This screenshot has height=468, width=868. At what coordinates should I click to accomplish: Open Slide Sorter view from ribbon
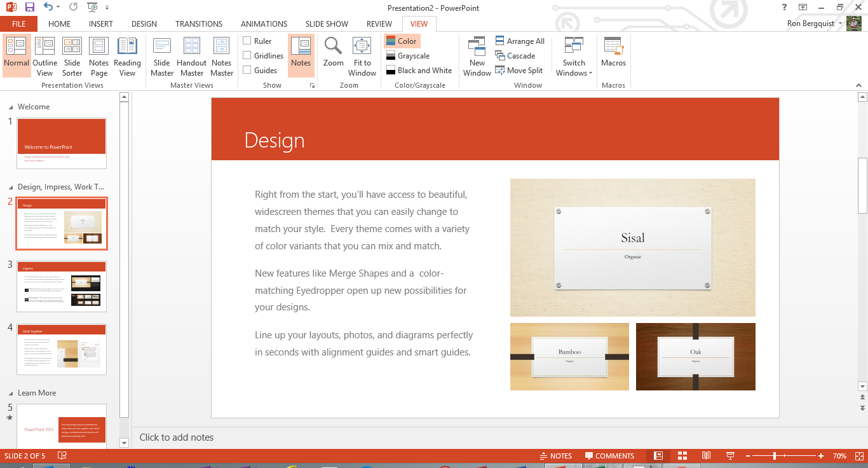pos(72,56)
